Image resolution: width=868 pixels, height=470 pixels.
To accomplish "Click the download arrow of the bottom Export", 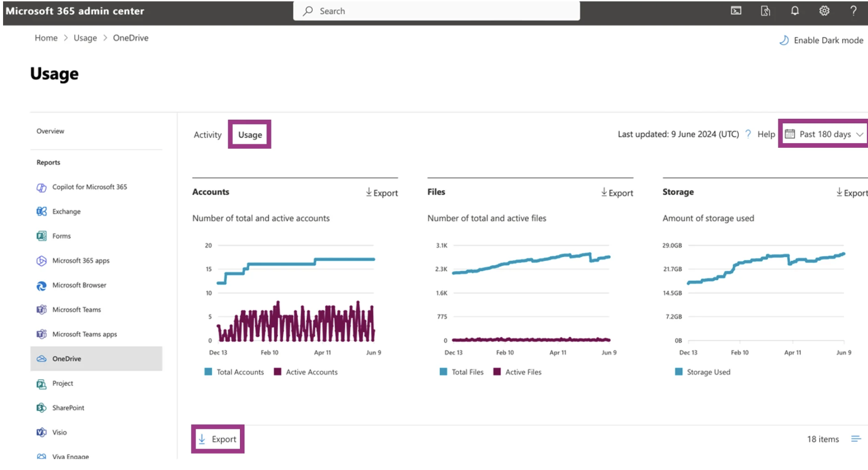I will (x=202, y=439).
